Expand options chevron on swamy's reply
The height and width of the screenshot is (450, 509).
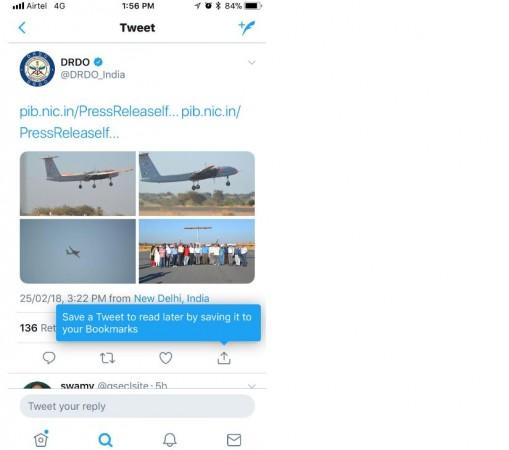(x=252, y=386)
